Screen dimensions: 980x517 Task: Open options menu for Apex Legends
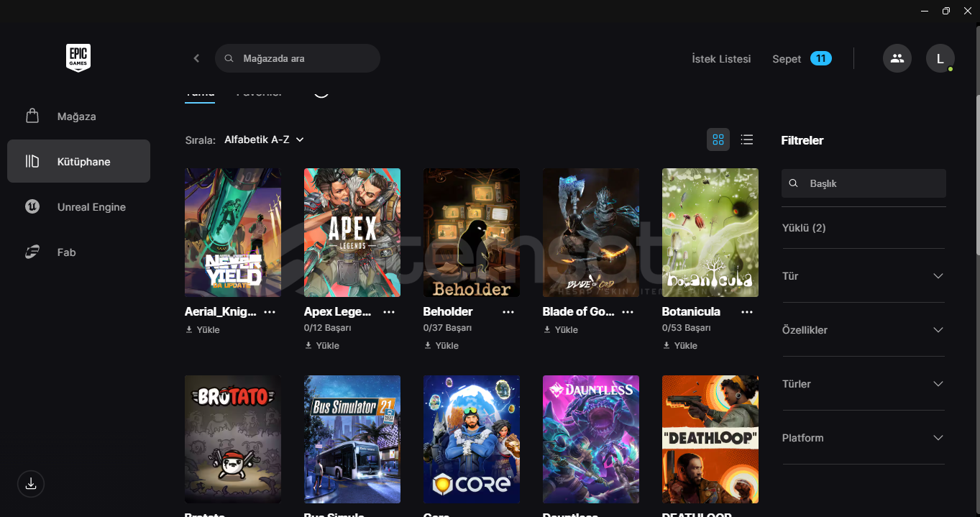click(389, 312)
